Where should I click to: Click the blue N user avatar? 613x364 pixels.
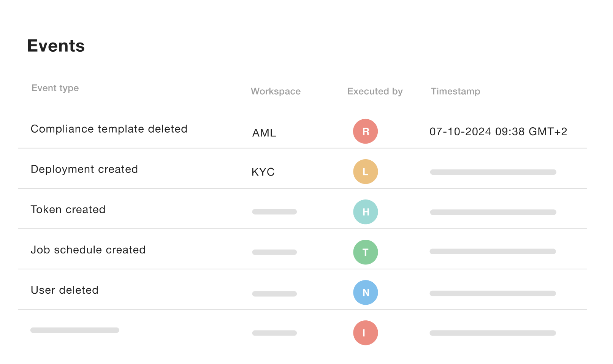point(365,293)
